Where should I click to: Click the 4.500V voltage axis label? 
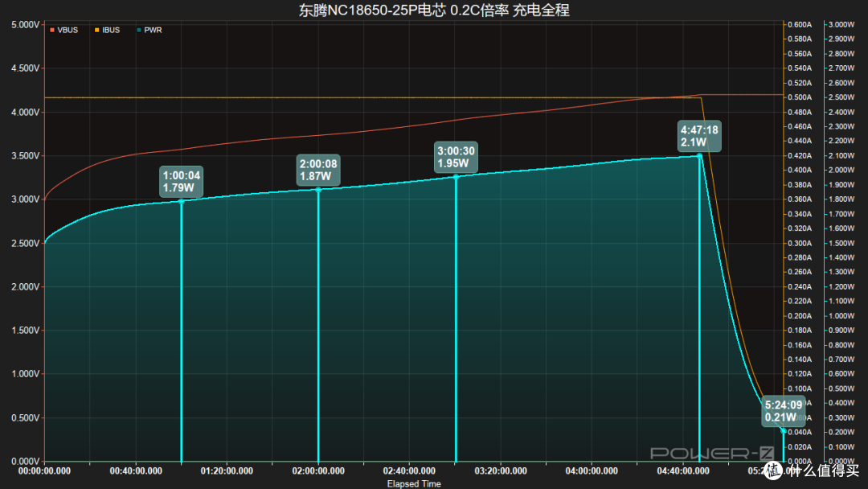25,68
